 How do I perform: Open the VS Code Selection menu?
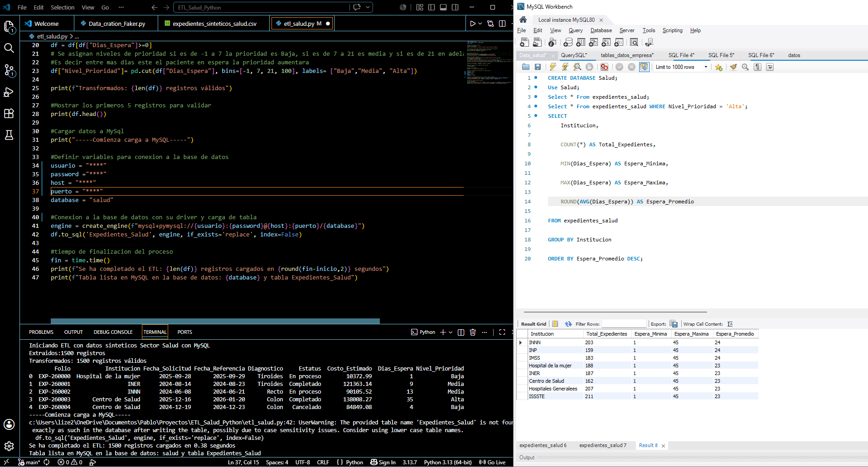pos(63,7)
